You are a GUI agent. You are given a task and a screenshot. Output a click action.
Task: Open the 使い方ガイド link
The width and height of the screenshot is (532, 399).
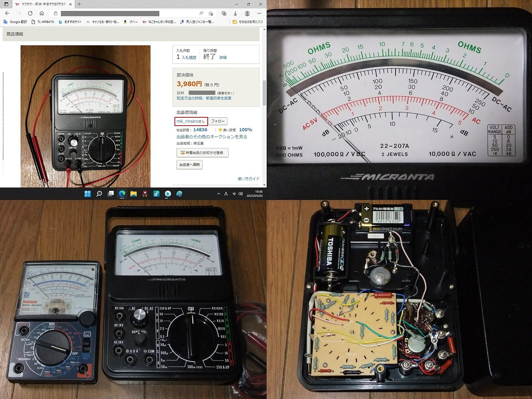(x=248, y=179)
